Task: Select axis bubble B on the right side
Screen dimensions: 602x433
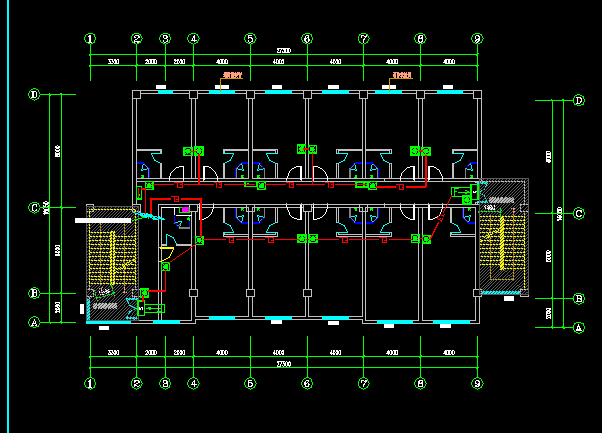Action: pos(578,298)
